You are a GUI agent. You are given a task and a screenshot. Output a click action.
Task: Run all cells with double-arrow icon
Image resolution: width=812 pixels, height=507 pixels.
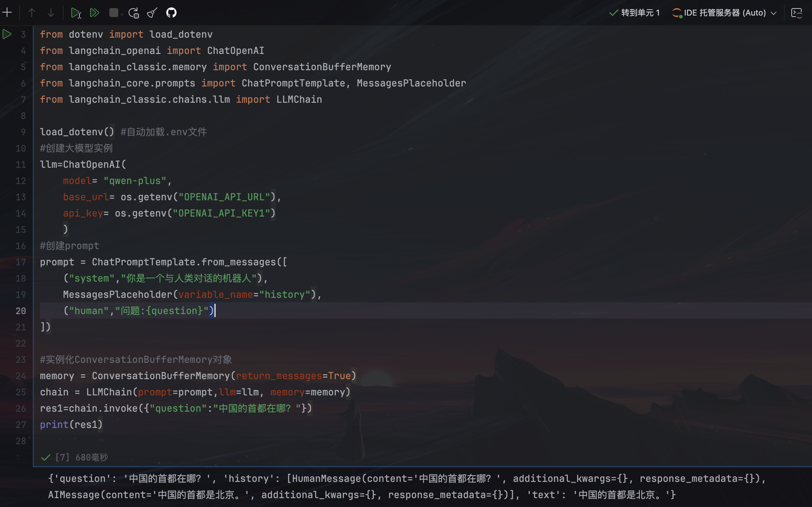click(95, 13)
